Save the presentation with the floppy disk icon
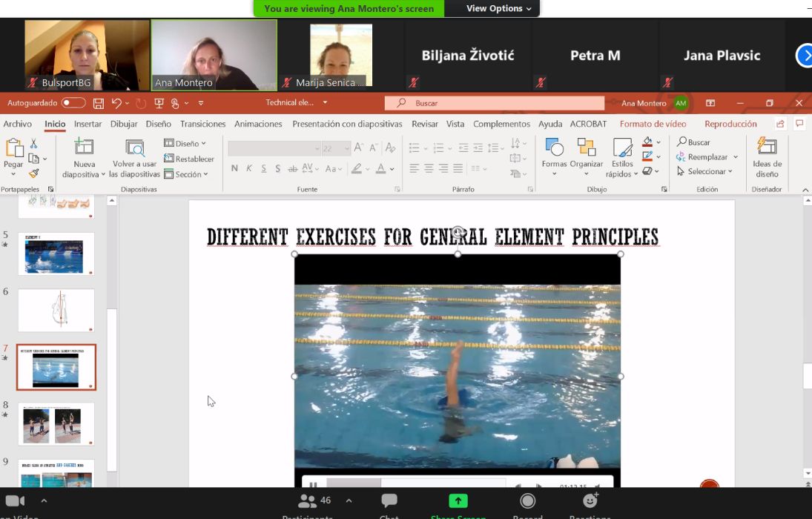This screenshot has width=812, height=519. pyautogui.click(x=99, y=103)
